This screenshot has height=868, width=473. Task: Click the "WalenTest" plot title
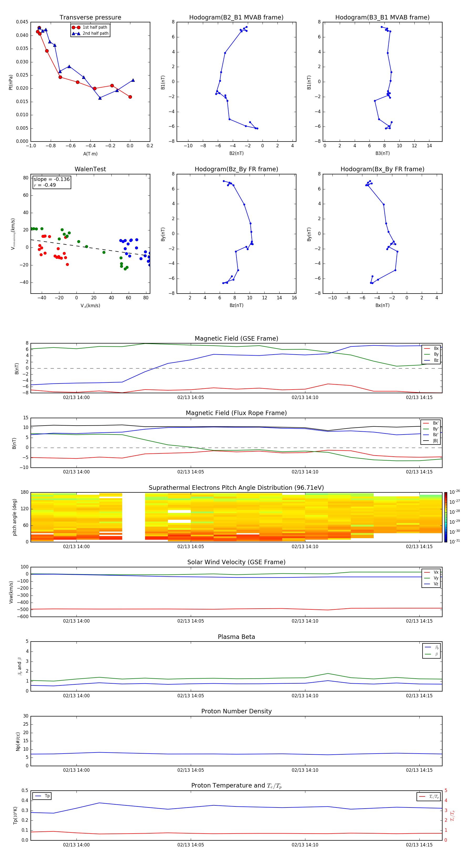pyautogui.click(x=90, y=169)
